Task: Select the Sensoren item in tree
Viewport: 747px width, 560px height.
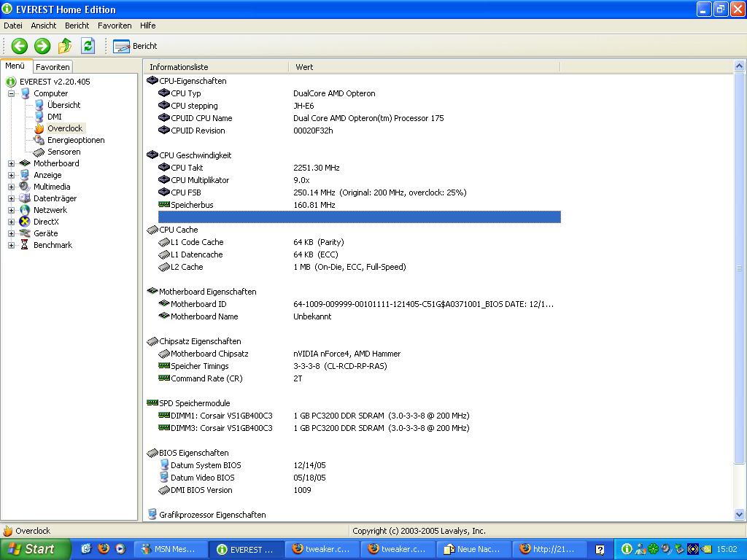Action: [x=63, y=152]
